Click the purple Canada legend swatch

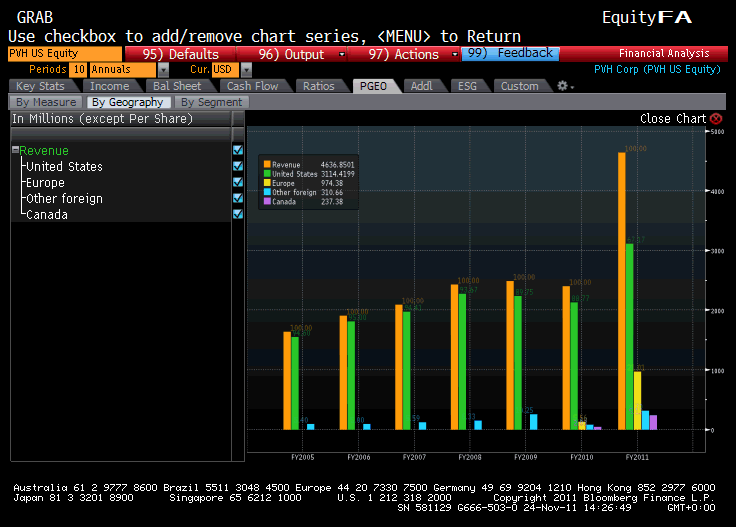click(268, 201)
